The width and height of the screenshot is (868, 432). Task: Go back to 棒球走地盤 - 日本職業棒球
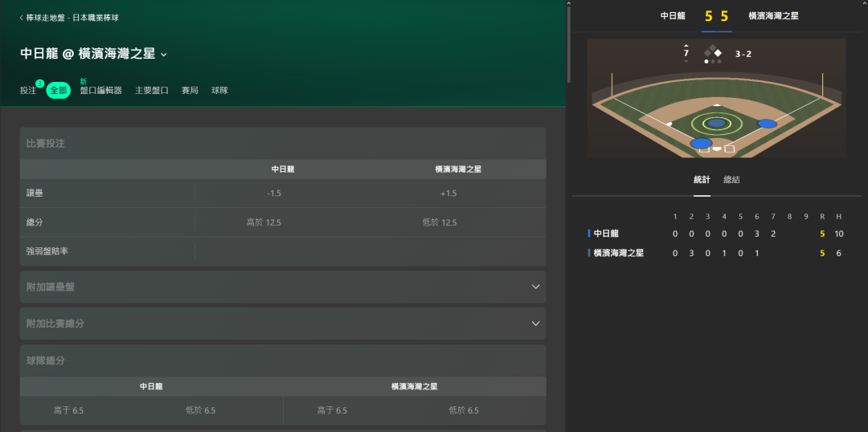[x=69, y=18]
